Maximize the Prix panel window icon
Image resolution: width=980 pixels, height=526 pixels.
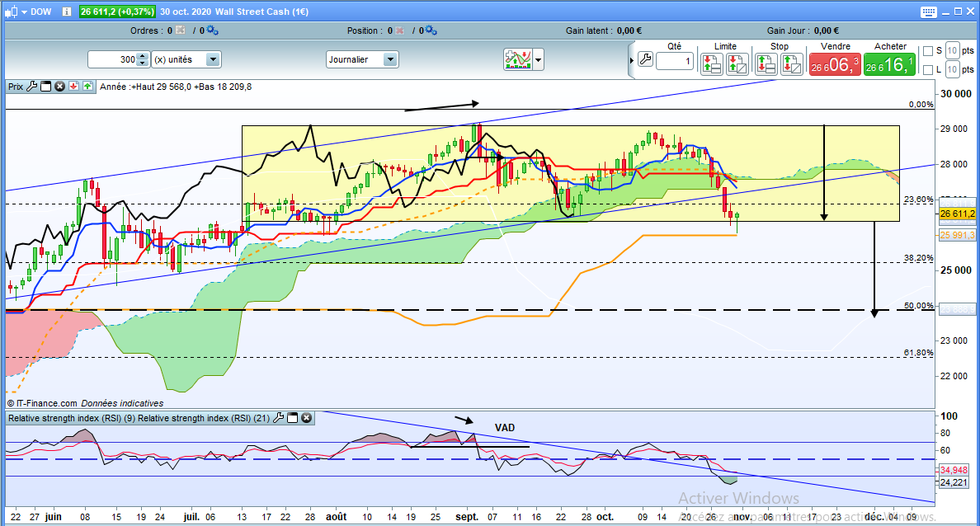[45, 87]
